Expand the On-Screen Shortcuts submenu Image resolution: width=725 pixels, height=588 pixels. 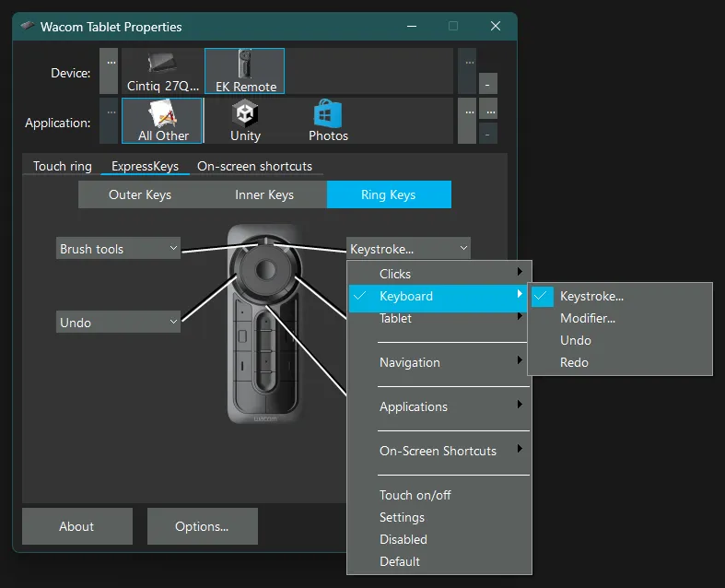[x=439, y=451]
